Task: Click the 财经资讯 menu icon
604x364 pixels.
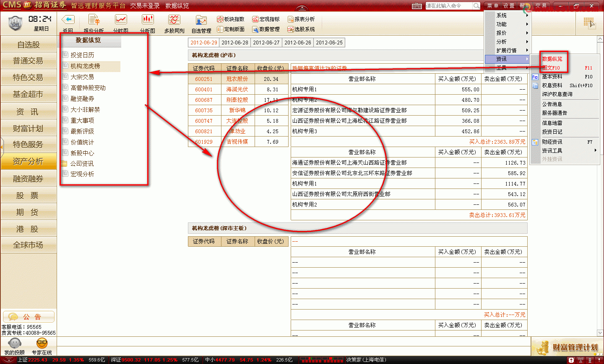Action: pyautogui.click(x=535, y=142)
